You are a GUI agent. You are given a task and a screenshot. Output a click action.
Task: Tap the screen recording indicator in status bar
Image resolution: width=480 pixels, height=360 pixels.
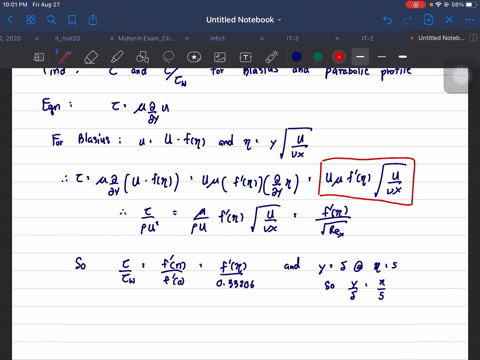pyautogui.click(x=416, y=5)
